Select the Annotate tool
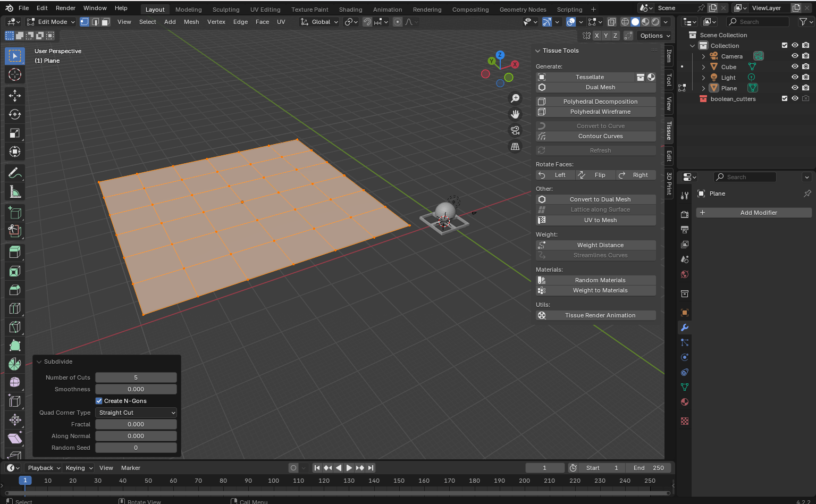This screenshot has width=816, height=504. click(x=15, y=173)
